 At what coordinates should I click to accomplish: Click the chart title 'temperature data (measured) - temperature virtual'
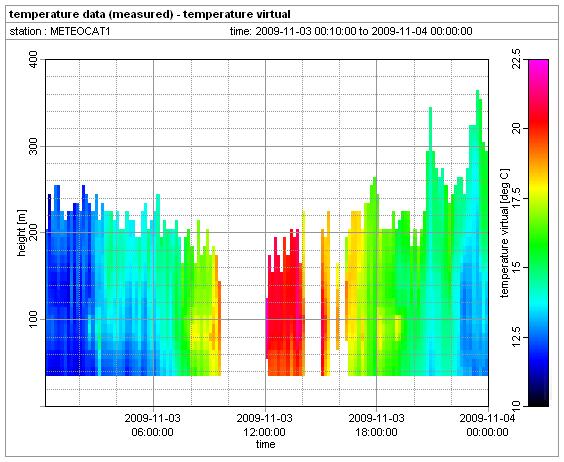(150, 14)
